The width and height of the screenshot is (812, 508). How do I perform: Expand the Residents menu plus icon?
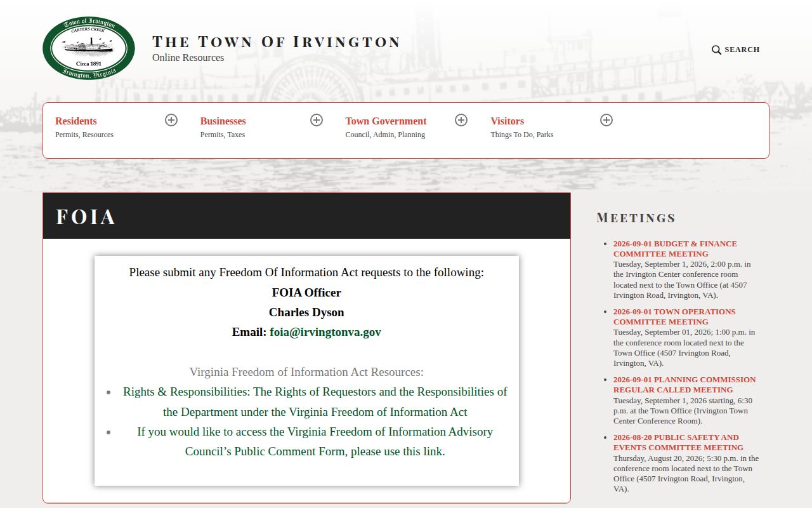(x=171, y=120)
